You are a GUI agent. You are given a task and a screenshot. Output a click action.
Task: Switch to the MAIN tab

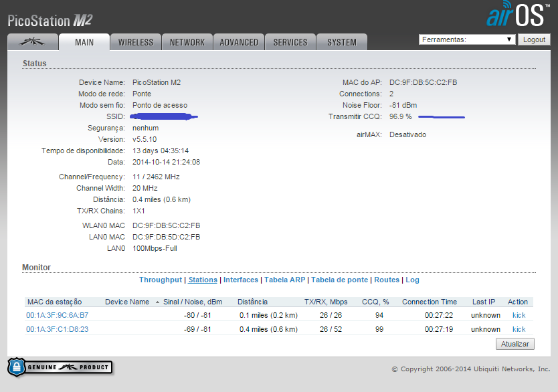pyautogui.click(x=84, y=42)
